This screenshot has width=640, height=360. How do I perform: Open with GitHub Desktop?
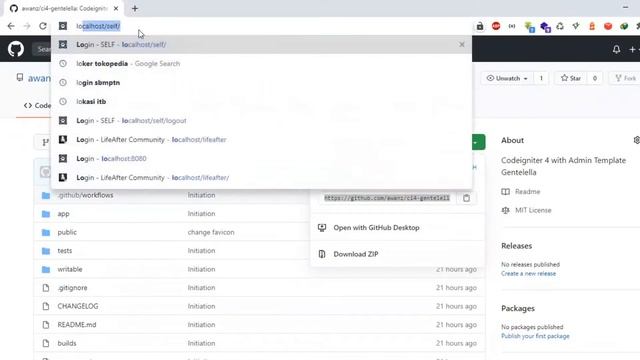(x=376, y=228)
